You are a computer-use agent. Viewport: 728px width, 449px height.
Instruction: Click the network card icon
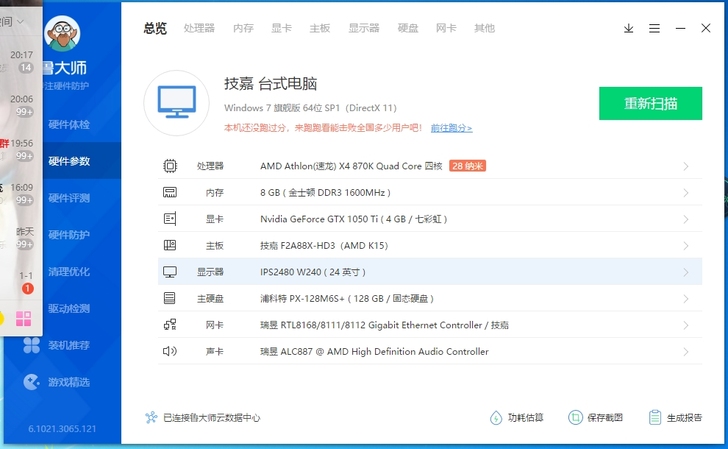[x=170, y=325]
